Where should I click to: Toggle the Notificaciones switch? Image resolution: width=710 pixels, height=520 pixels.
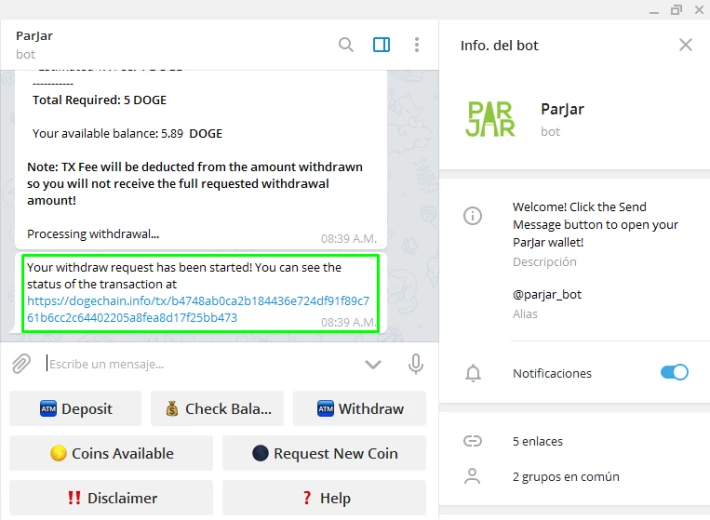point(674,372)
